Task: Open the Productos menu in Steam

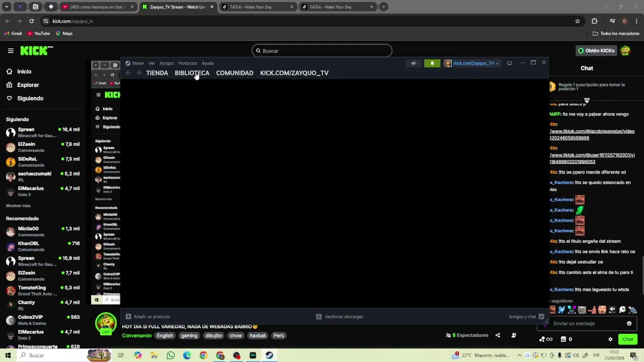Action: tap(188, 63)
